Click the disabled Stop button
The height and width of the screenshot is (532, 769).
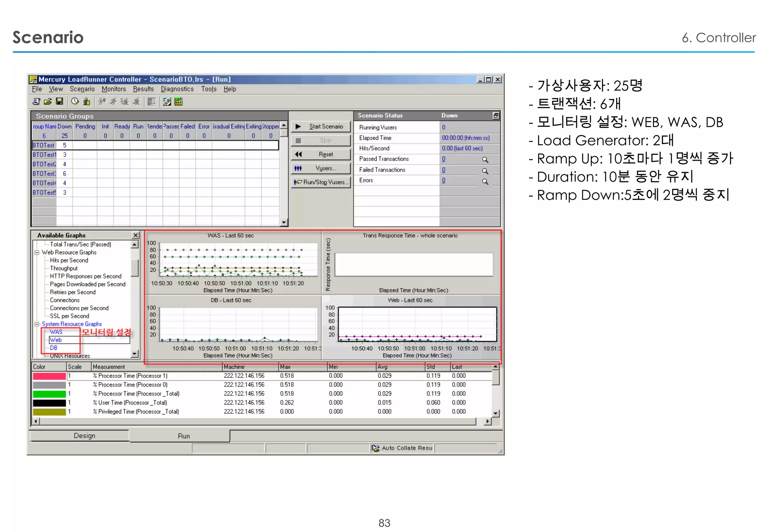click(321, 140)
